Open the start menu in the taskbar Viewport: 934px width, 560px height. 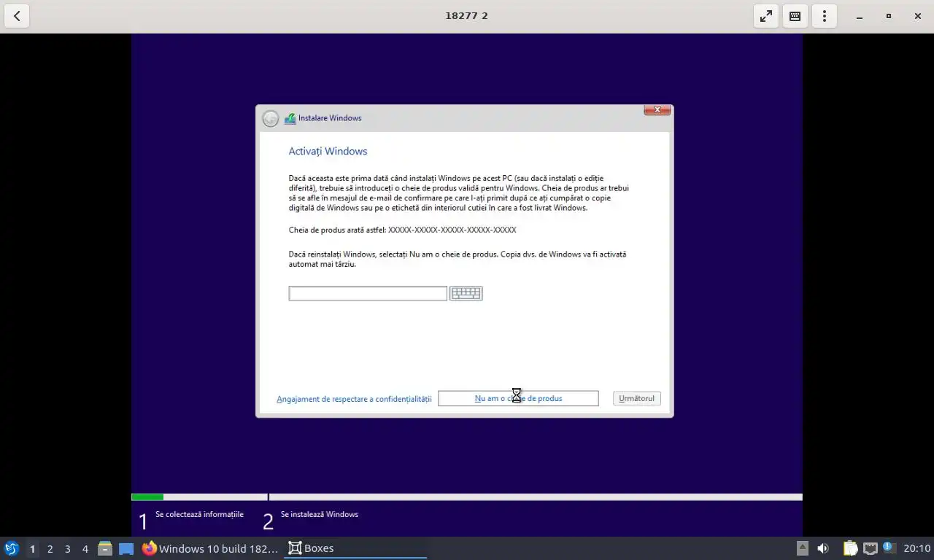tap(11, 548)
